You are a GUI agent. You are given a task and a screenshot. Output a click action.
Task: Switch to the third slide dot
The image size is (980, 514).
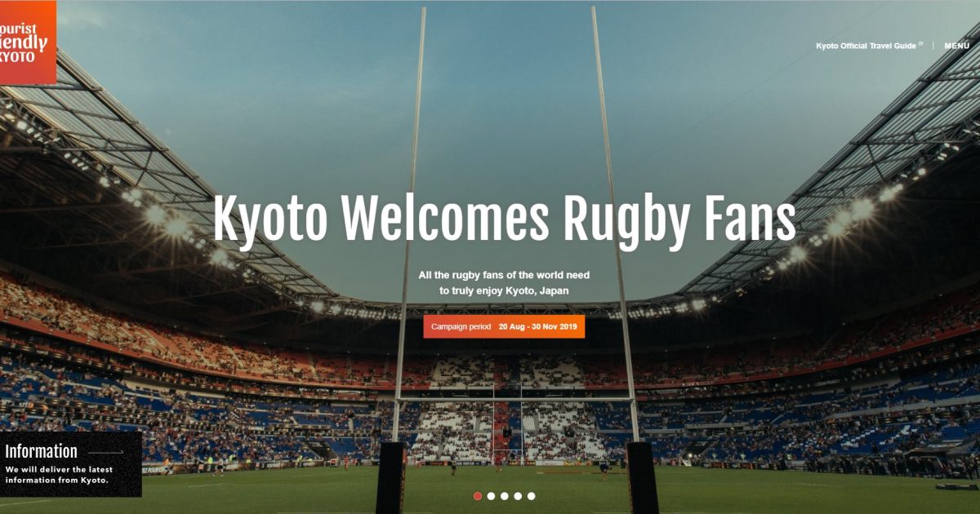coord(505,496)
